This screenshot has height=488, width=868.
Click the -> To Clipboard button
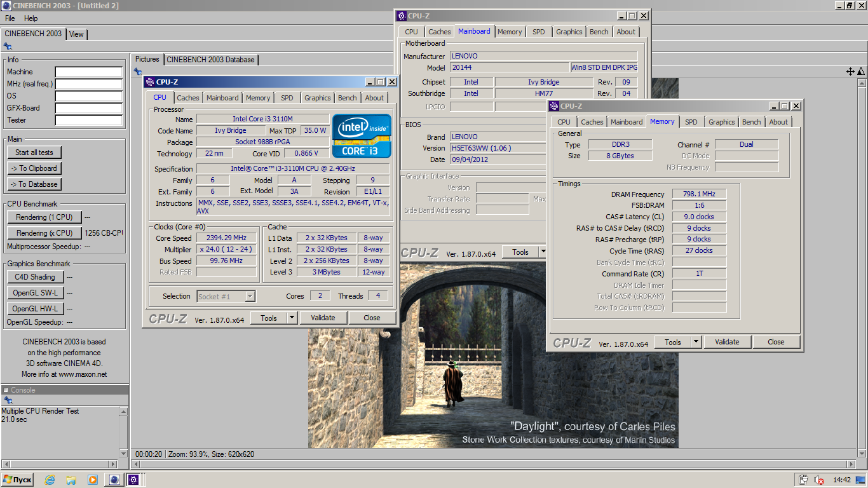click(34, 168)
